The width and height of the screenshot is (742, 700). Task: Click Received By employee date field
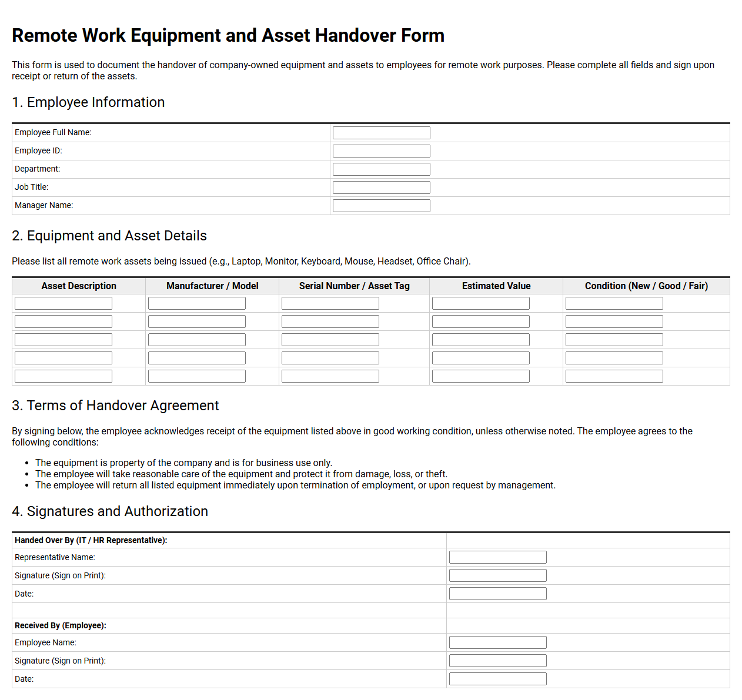click(498, 679)
